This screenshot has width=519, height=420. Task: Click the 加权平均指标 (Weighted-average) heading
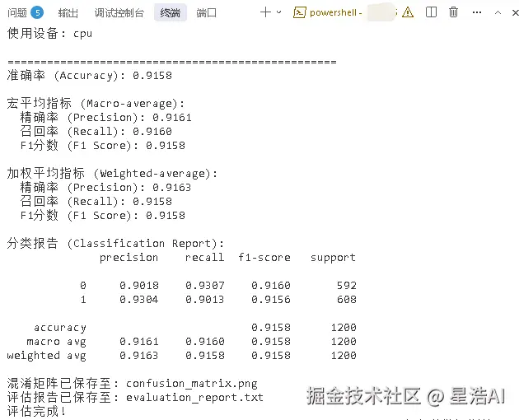click(x=112, y=174)
